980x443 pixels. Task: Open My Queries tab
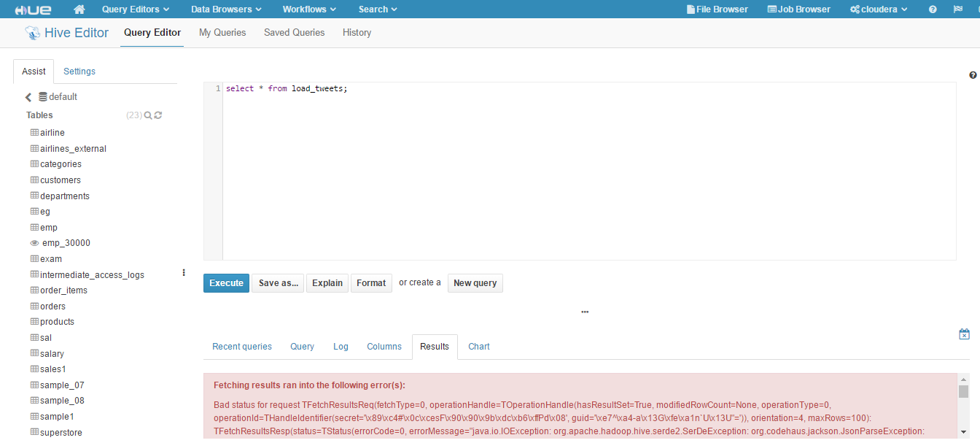coord(222,33)
